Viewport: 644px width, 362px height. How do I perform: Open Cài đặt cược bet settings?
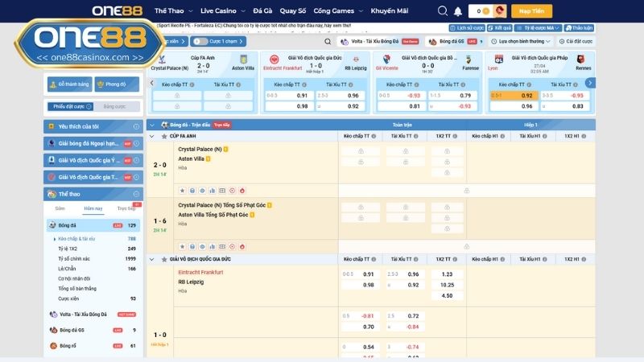click(576, 42)
